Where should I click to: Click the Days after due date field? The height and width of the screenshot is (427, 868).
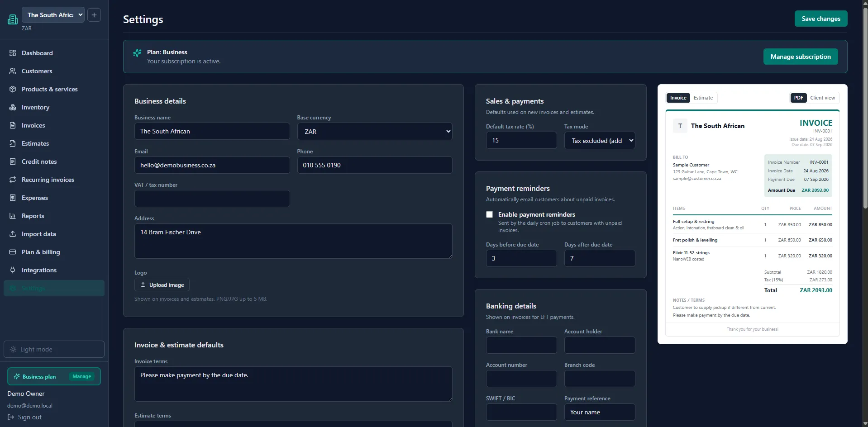click(600, 258)
